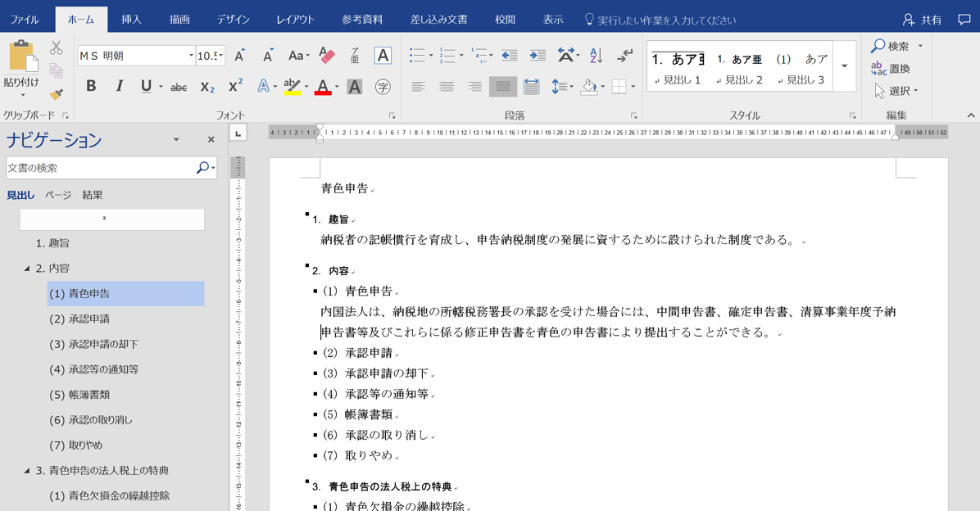Open the 挿入 ribbon tab
Screen dimensions: 980x511
[131, 20]
